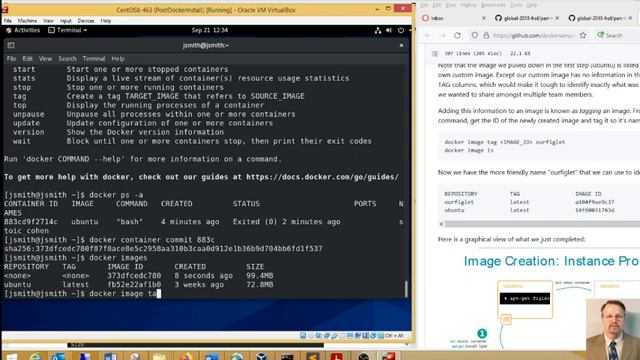Open the terminal File menu
The width and height of the screenshot is (640, 360).
(11, 59)
